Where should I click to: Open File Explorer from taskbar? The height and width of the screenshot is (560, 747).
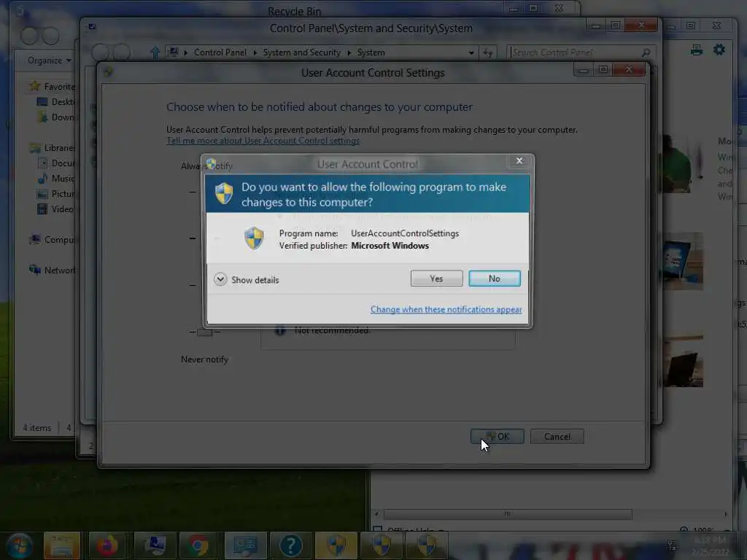pyautogui.click(x=62, y=545)
